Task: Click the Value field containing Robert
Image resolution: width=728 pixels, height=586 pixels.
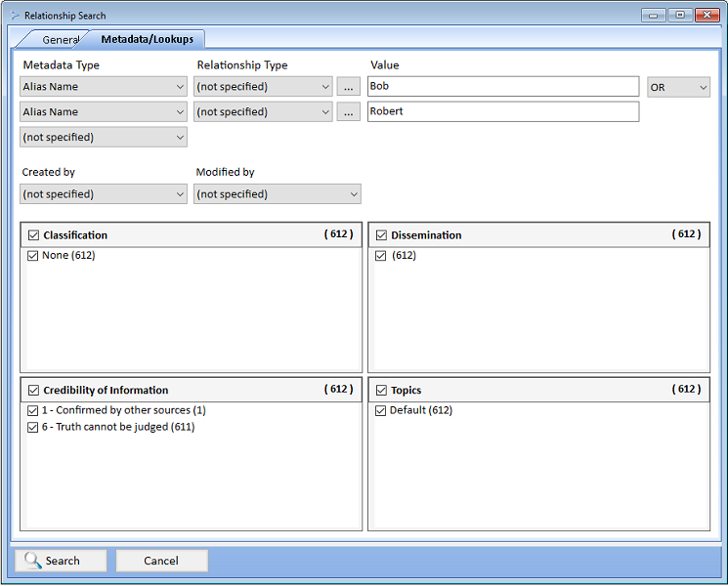Action: point(503,111)
